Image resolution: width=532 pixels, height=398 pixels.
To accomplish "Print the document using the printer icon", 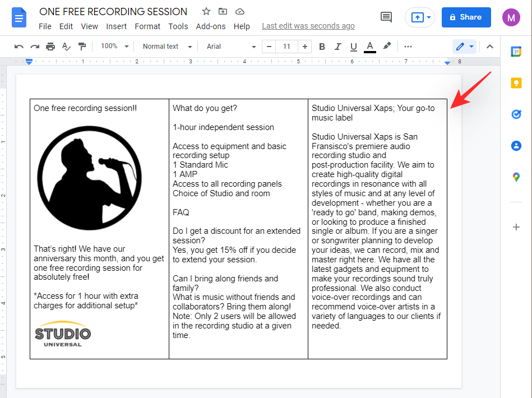I will (50, 47).
